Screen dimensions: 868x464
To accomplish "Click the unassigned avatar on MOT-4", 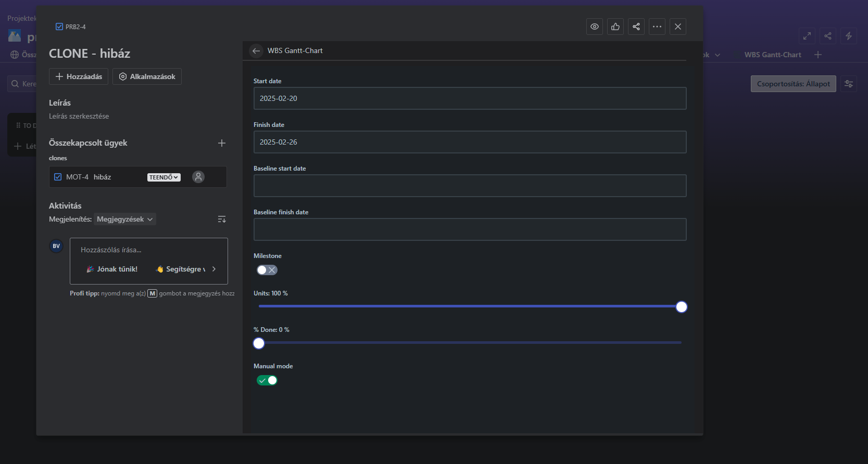I will (x=198, y=177).
